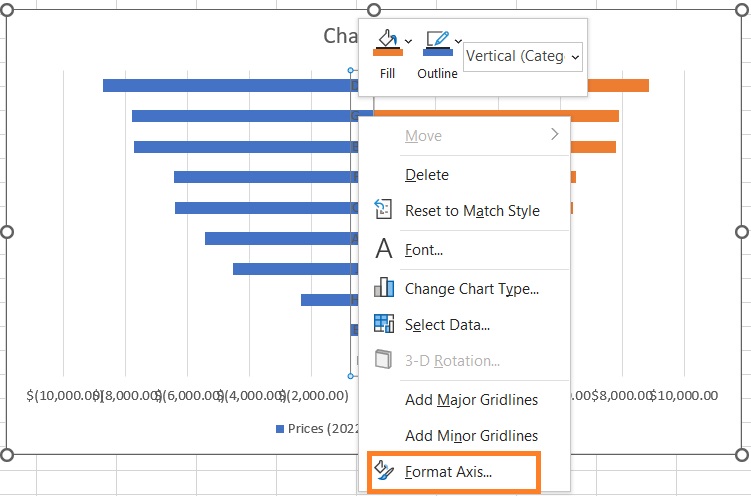Viewport: 751px width, 496px height.
Task: Click the blue Outline color bar
Action: 438,53
